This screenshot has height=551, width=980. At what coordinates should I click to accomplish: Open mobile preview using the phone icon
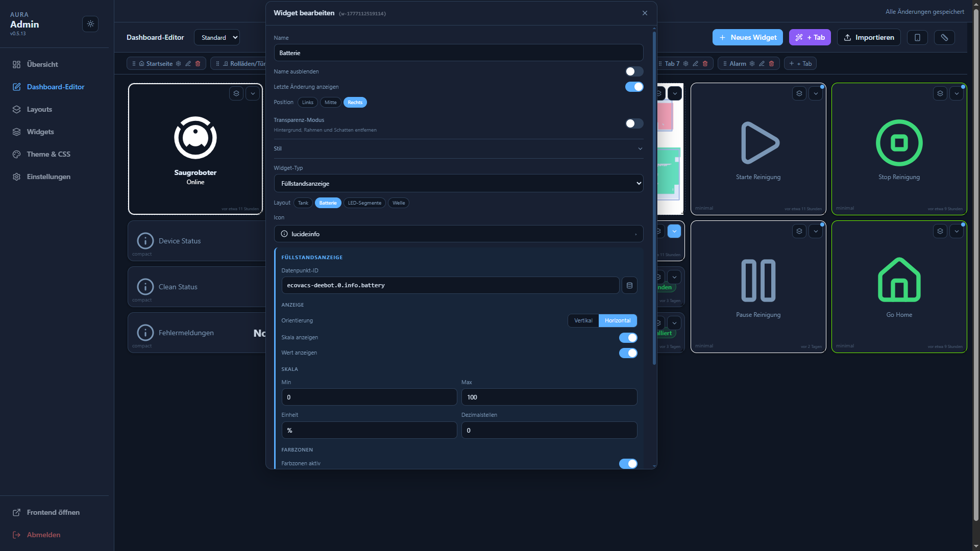click(x=917, y=37)
